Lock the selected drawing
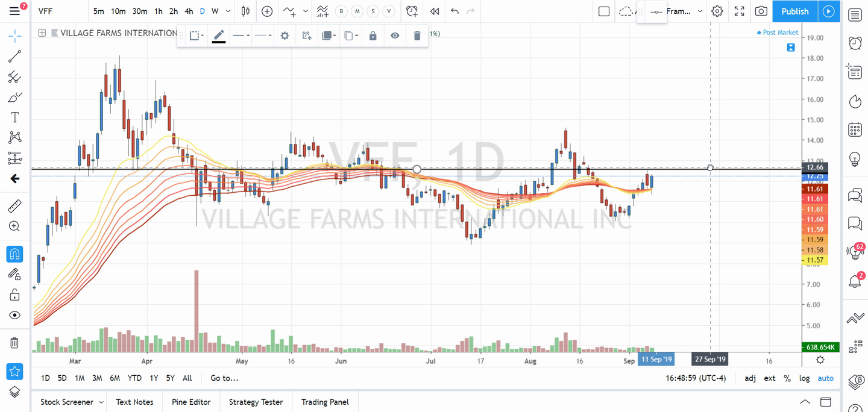 373,36
